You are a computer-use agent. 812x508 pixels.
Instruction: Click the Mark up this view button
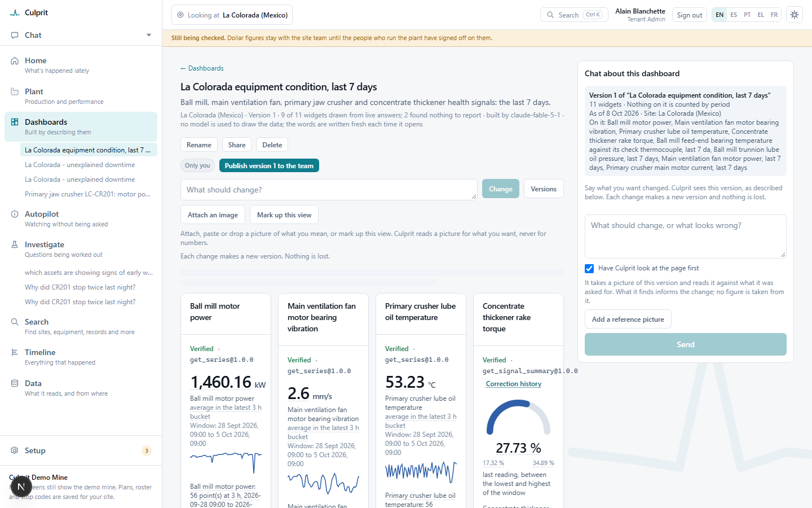click(284, 215)
